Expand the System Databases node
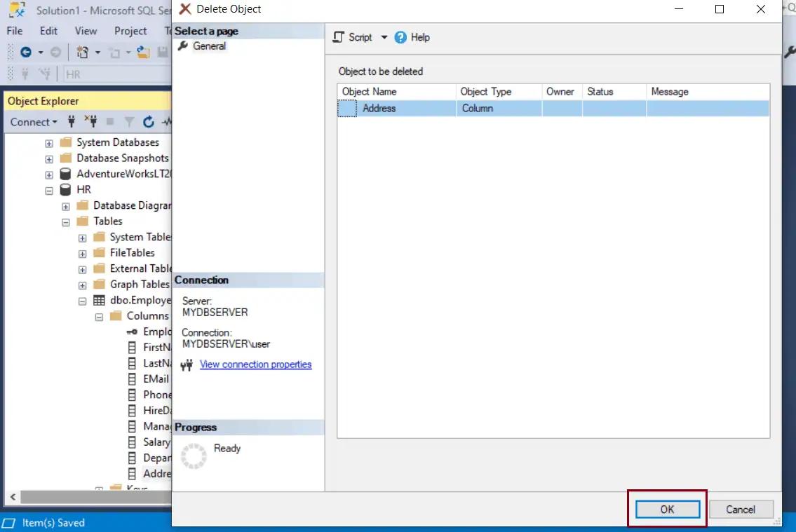 tap(48, 142)
